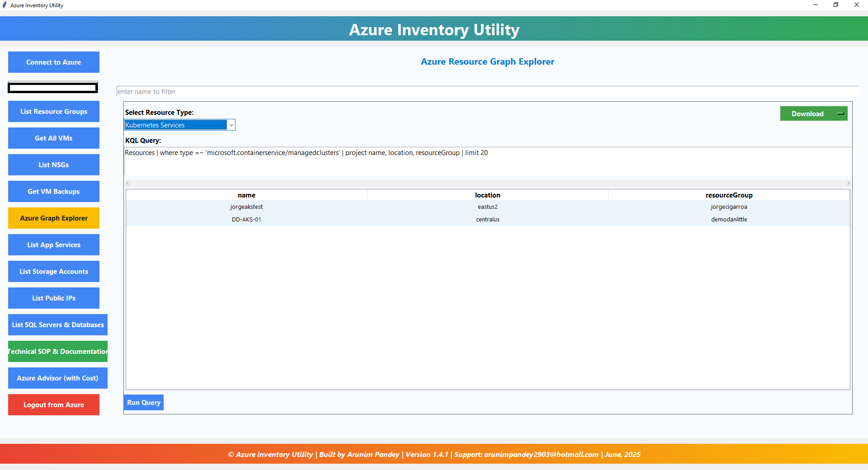Select Get All VMs in sidebar

pyautogui.click(x=53, y=138)
